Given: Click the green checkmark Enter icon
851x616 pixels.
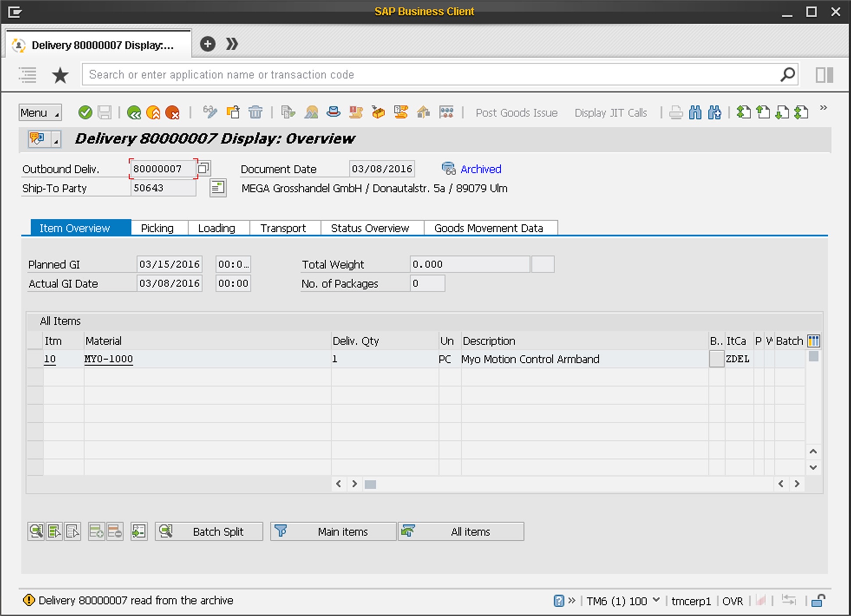Looking at the screenshot, I should (85, 113).
